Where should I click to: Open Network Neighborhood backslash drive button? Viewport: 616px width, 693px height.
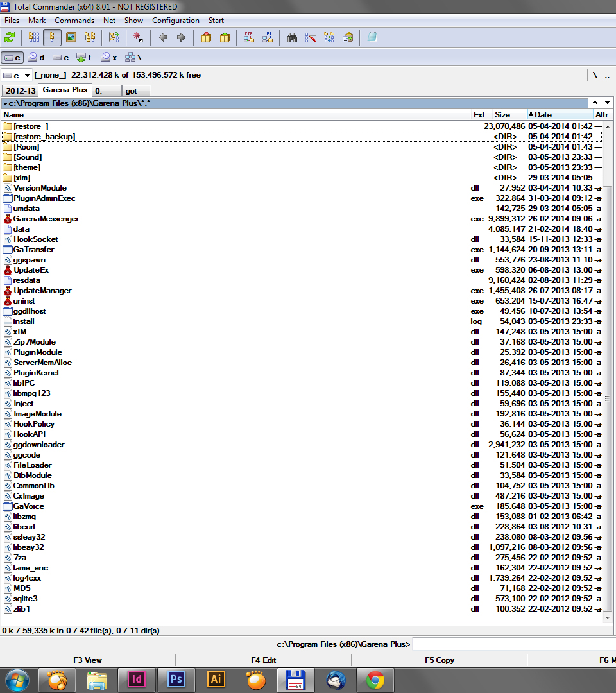pos(133,58)
